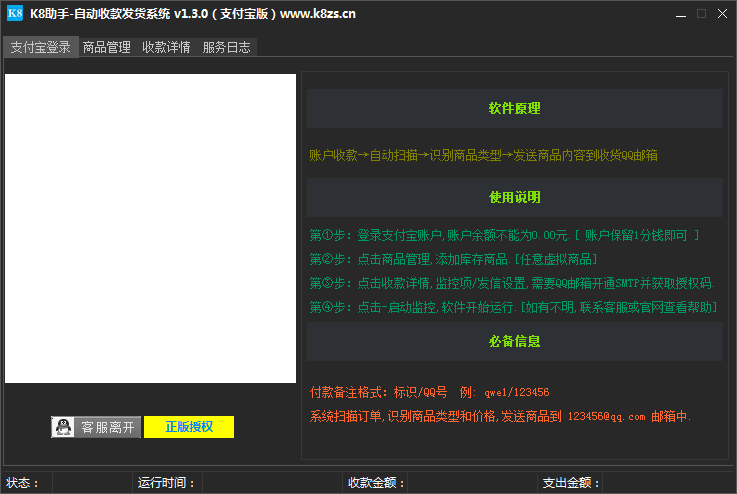Click the 运行时间 label in status bar
This screenshot has width=737, height=494.
[x=166, y=483]
